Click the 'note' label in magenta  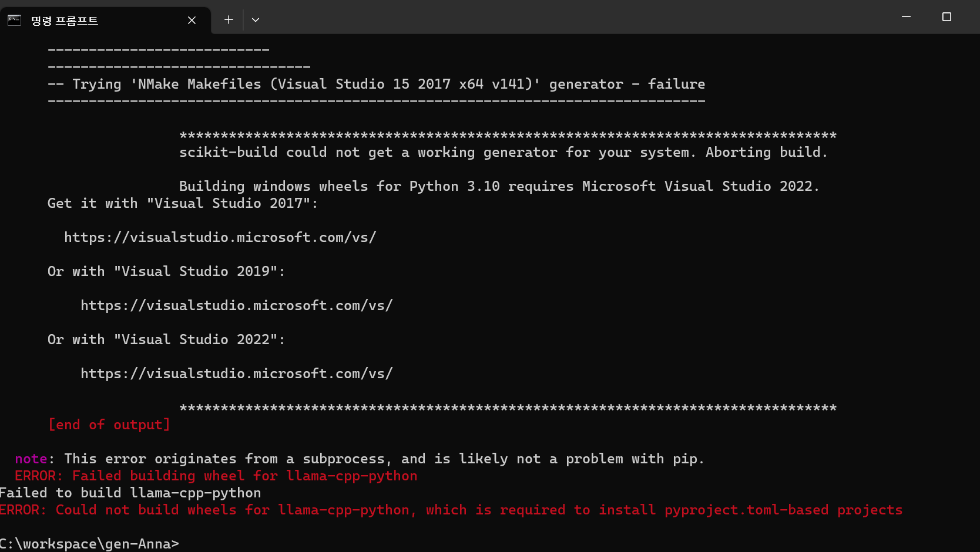[31, 459]
